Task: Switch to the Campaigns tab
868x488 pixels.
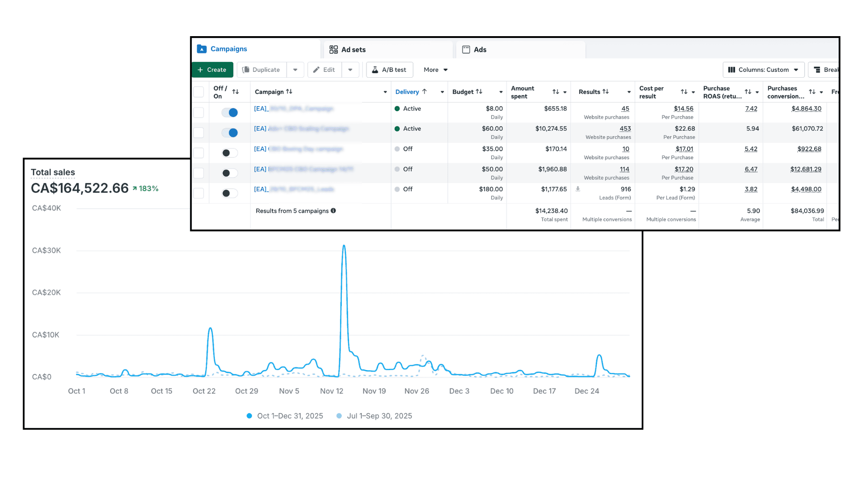Action: click(228, 49)
